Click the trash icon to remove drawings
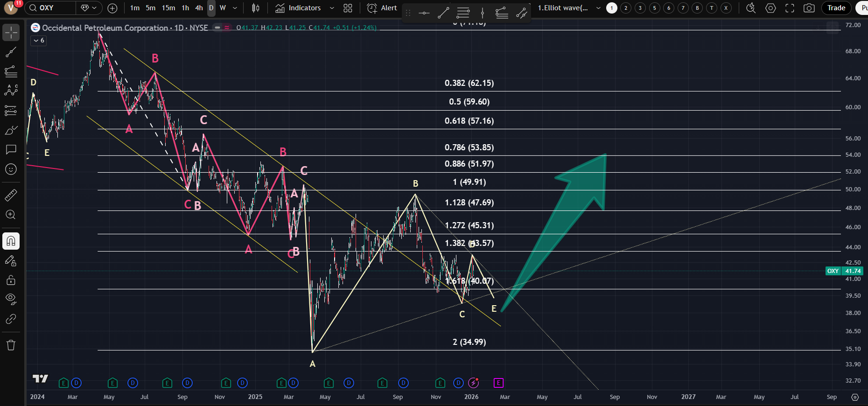Image resolution: width=868 pixels, height=406 pixels. (11, 345)
